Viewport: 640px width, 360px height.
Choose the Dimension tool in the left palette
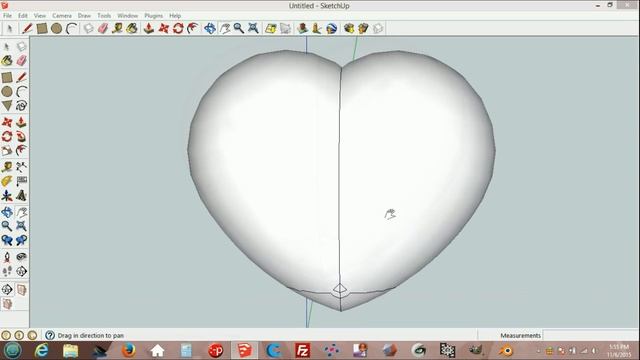pos(21,167)
